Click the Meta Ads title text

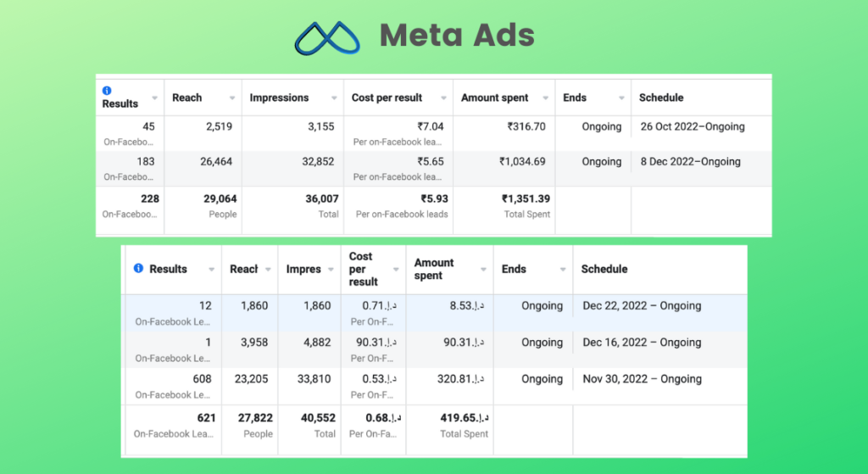pos(457,35)
